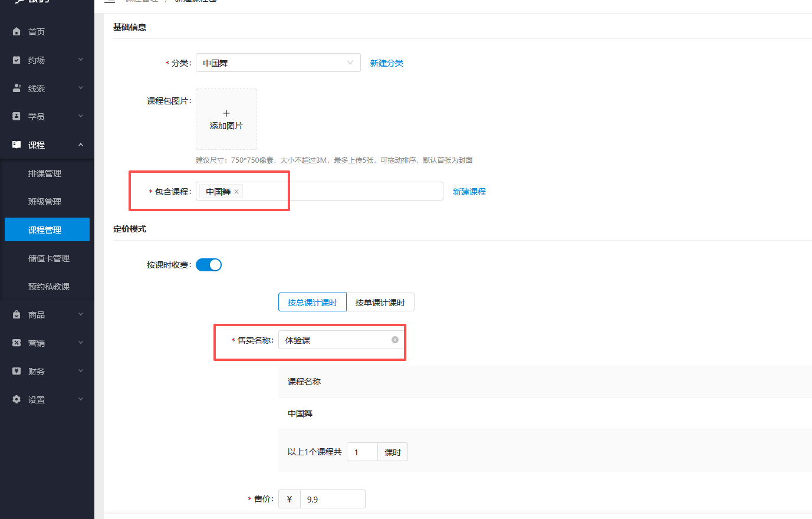This screenshot has width=812, height=519.
Task: Toggle off 按课时收费 billing switch
Action: point(208,264)
